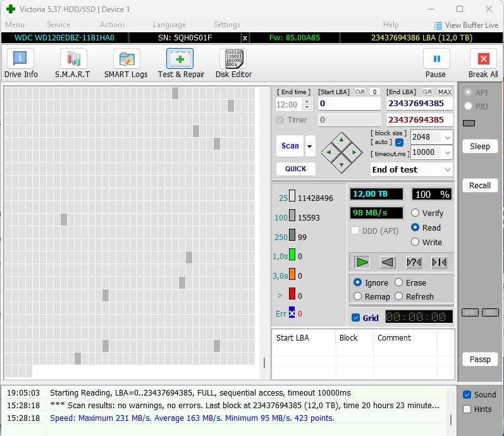Click the right arrow on navigation diamond

coord(354,152)
